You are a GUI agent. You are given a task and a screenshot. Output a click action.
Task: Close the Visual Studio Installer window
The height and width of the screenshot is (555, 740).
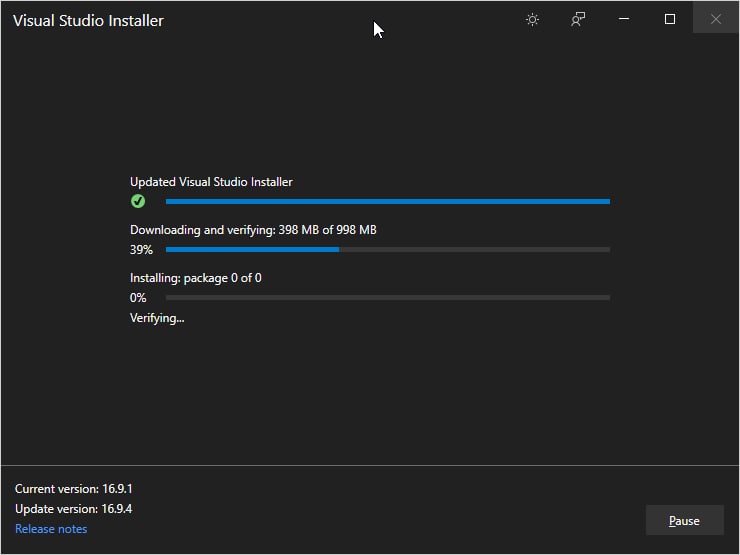click(716, 19)
